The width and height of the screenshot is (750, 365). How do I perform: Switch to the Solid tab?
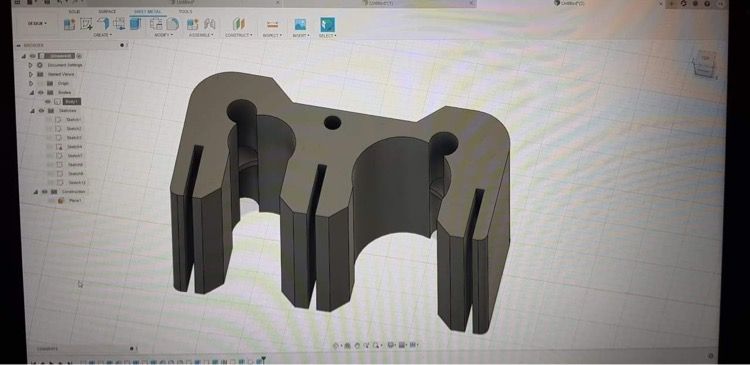(x=74, y=11)
